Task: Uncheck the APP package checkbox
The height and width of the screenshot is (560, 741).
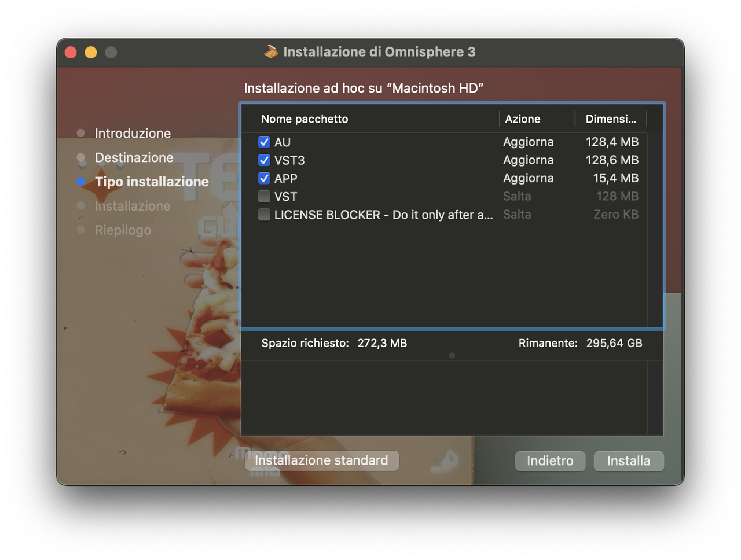Action: coord(264,178)
